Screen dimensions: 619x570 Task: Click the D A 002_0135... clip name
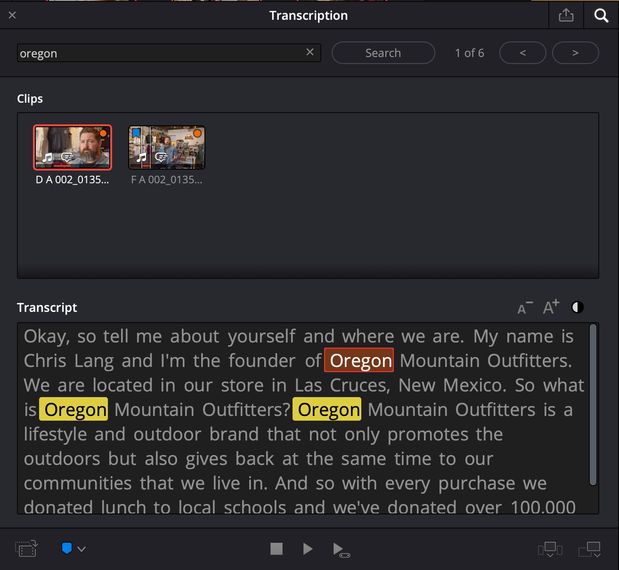(72, 180)
